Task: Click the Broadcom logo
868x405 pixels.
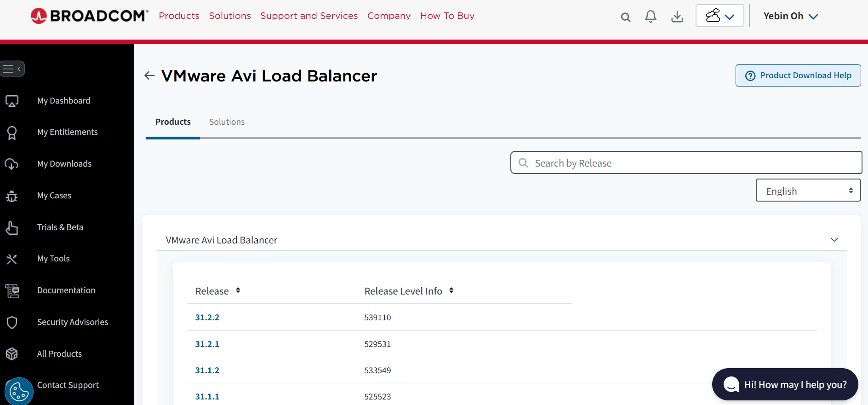Action: (89, 16)
